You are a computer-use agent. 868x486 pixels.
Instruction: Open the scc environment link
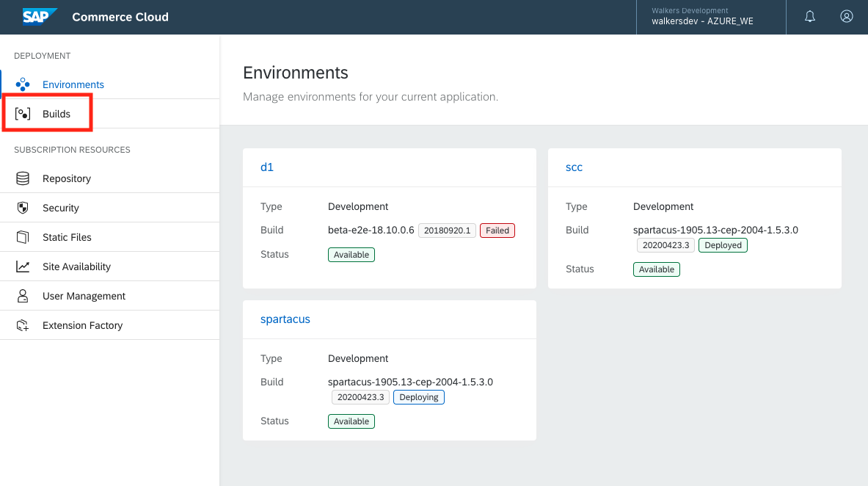click(x=574, y=167)
